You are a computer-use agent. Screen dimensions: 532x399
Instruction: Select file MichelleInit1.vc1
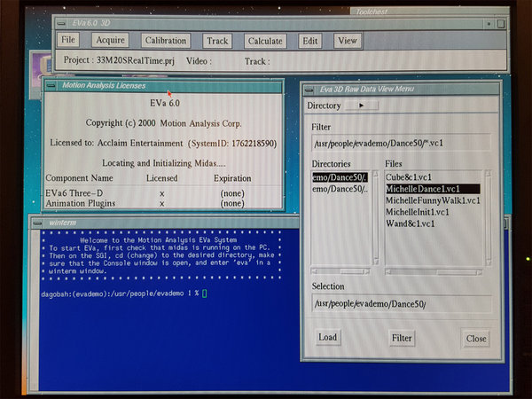click(418, 212)
